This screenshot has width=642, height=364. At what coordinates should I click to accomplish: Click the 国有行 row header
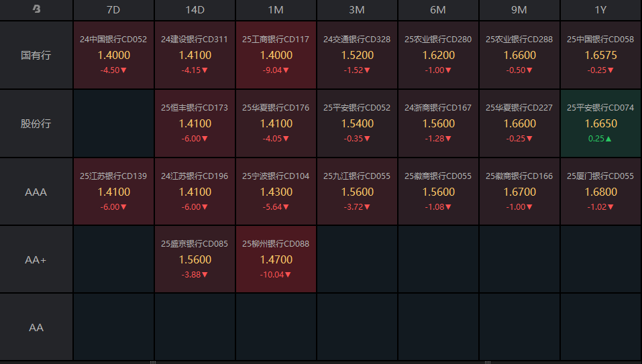pyautogui.click(x=36, y=55)
